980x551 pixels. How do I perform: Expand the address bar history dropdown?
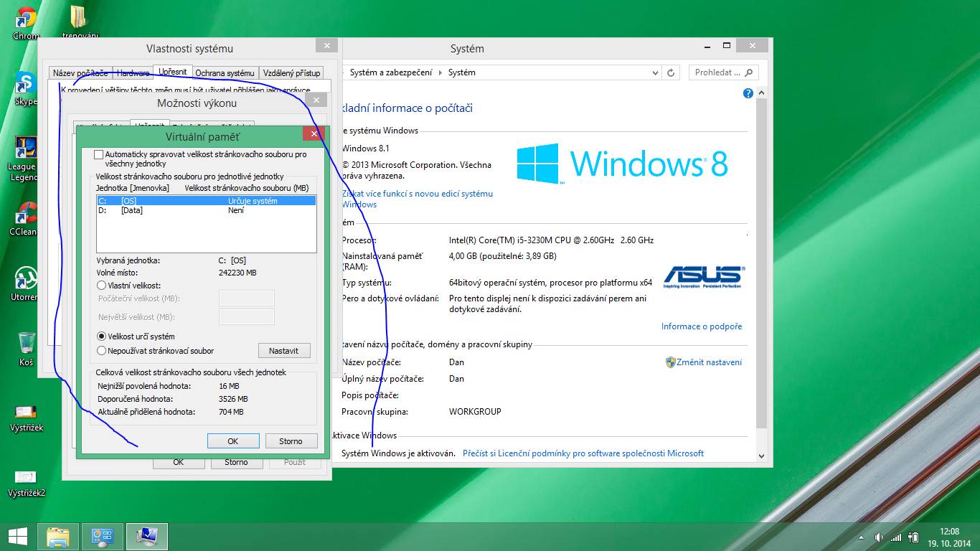pos(655,72)
